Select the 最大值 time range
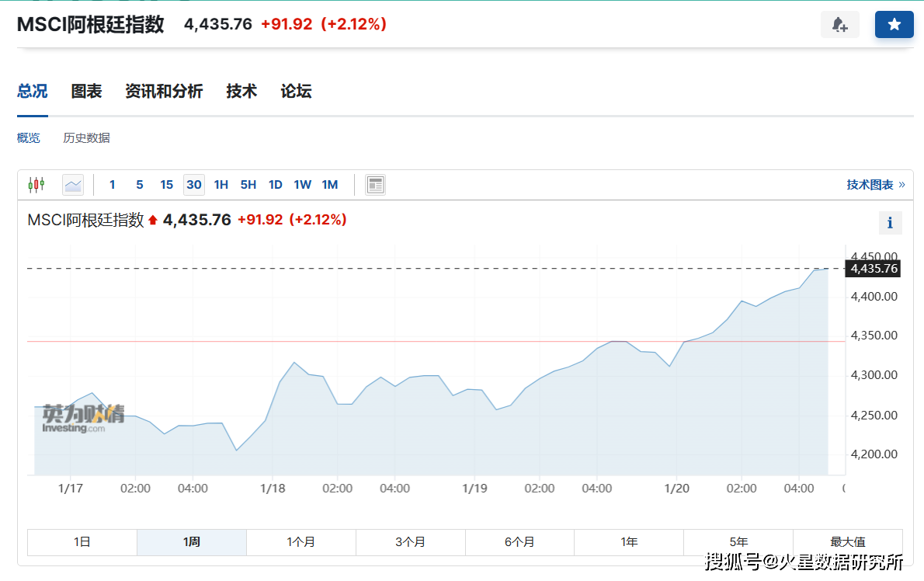The image size is (924, 581). [x=848, y=542]
